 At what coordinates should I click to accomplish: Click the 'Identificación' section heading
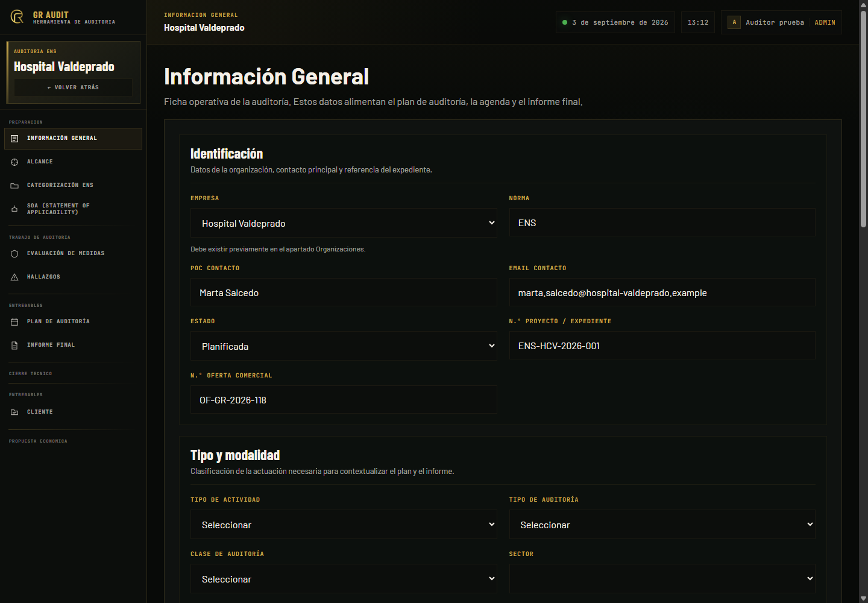click(x=227, y=154)
